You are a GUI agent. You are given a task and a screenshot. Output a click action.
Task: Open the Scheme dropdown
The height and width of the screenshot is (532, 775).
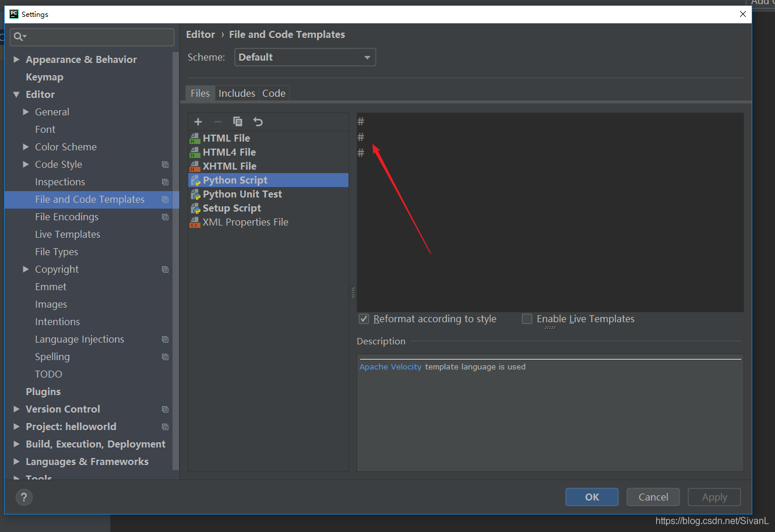[x=305, y=57]
